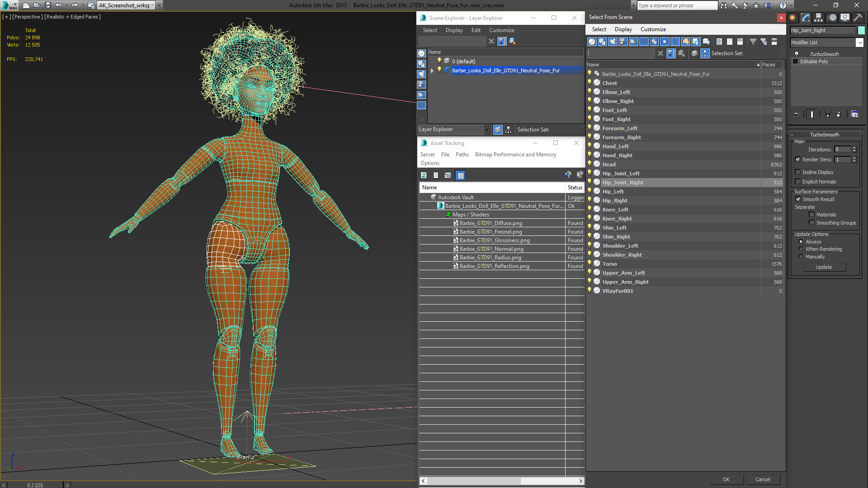The height and width of the screenshot is (488, 868).
Task: Switch to Sort by Hierarchy in Select From Scene
Action: pos(705,53)
